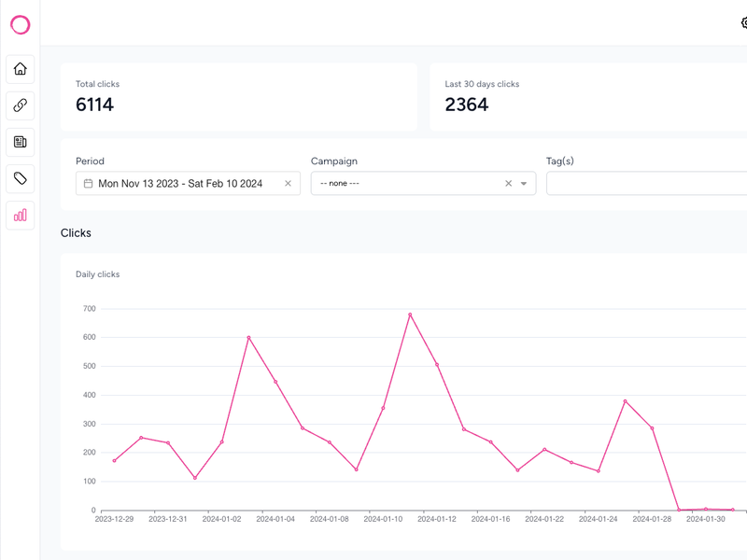Image resolution: width=747 pixels, height=560 pixels.
Task: Open the Home dashboard from the sidebar
Action: point(20,70)
